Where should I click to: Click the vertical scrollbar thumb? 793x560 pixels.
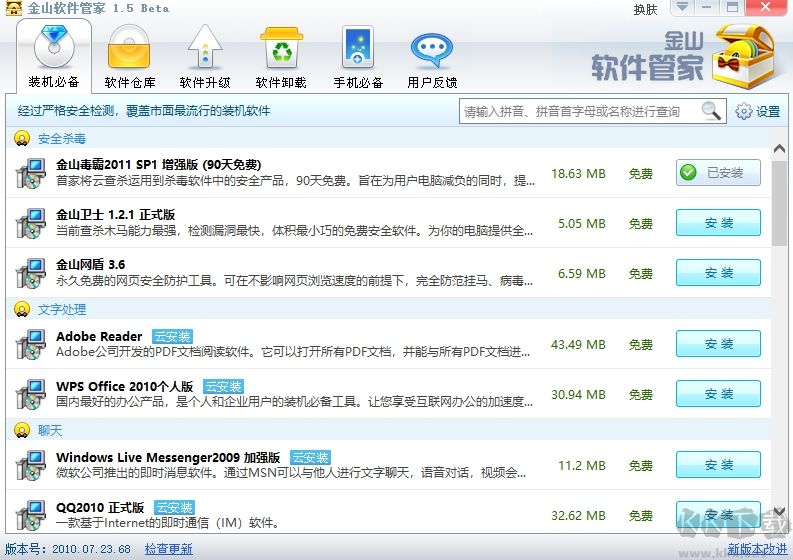pos(779,203)
